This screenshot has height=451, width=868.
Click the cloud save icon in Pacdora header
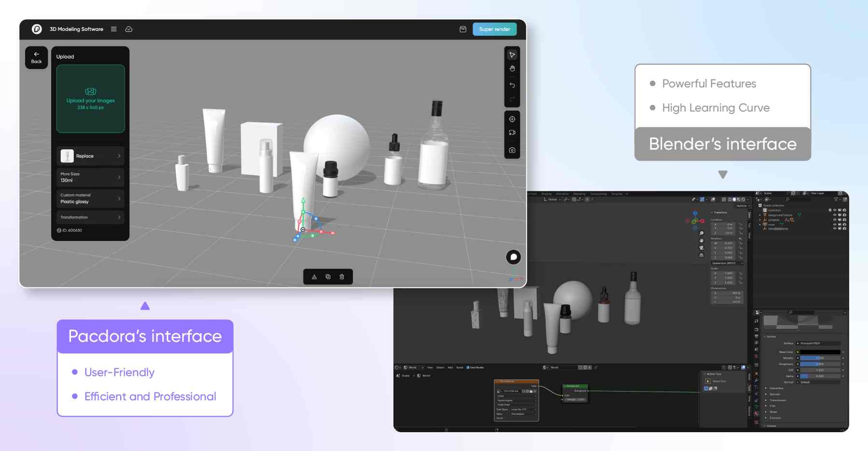point(129,29)
